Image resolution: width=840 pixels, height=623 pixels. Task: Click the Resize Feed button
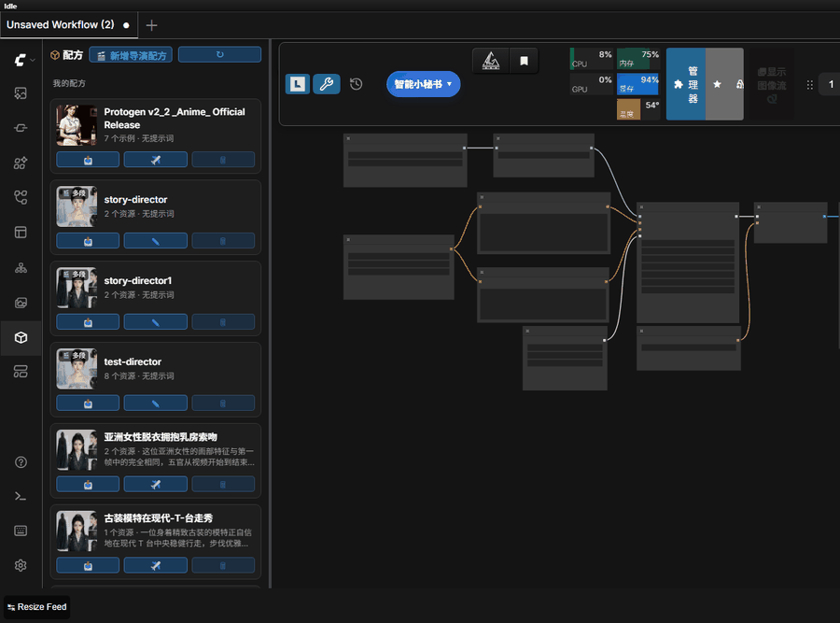pos(37,607)
